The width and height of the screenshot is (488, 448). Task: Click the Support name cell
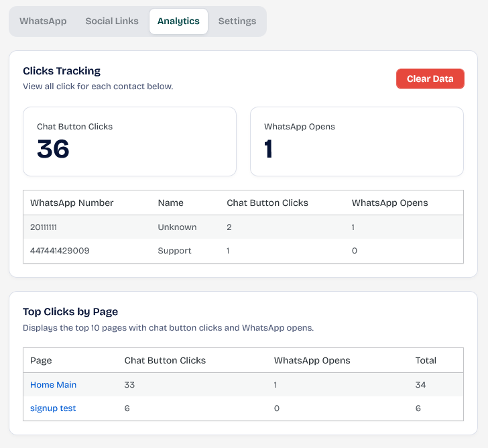point(174,250)
